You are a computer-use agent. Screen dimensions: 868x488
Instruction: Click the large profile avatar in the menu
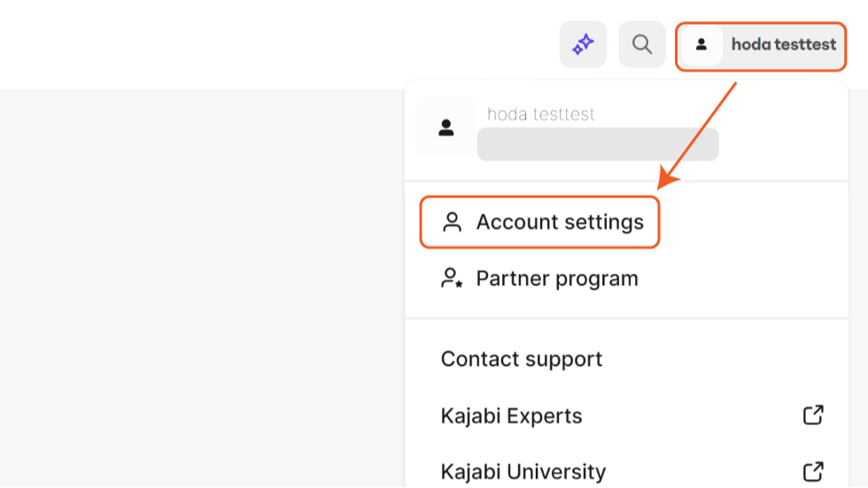tap(446, 128)
